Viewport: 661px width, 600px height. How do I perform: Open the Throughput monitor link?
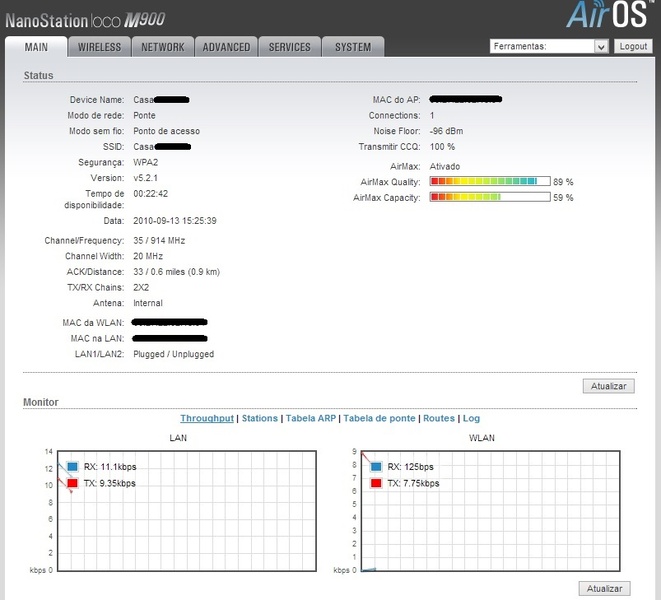pos(207,418)
